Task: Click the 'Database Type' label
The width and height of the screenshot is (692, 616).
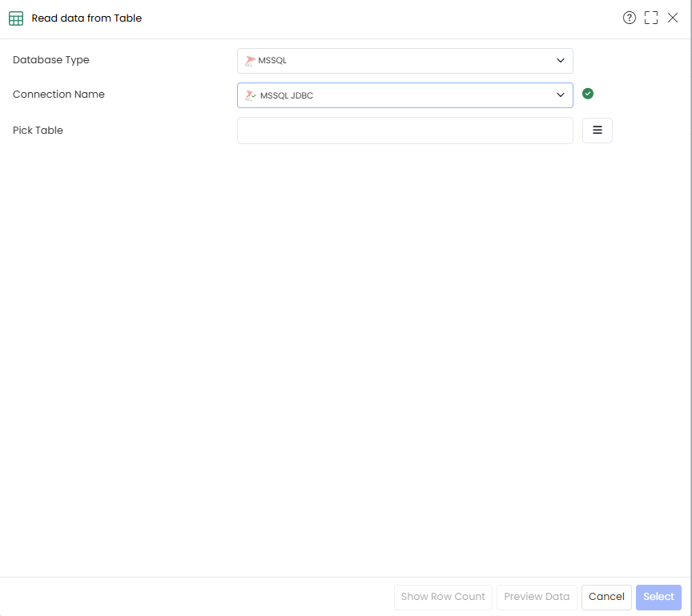Action: point(50,60)
